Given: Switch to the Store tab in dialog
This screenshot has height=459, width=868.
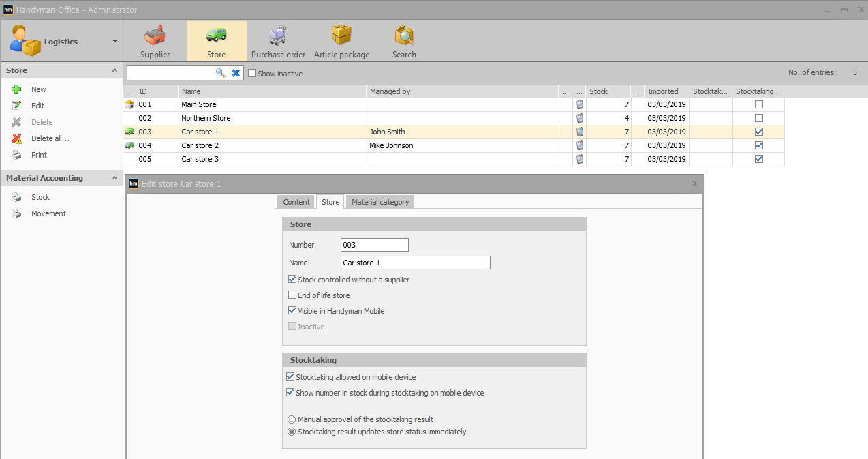Looking at the screenshot, I should pos(330,202).
